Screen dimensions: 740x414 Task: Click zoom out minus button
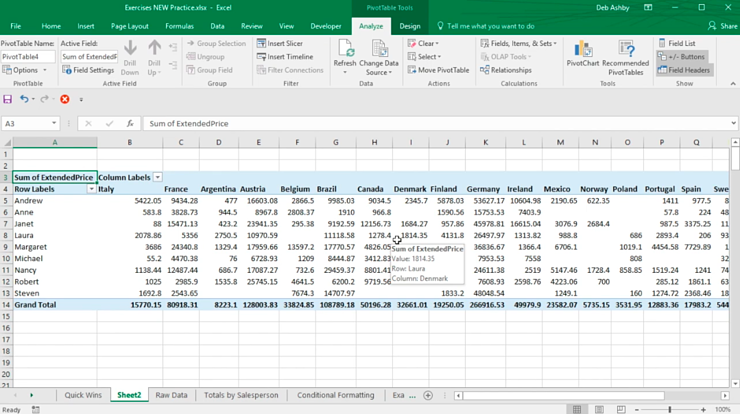[637, 410]
